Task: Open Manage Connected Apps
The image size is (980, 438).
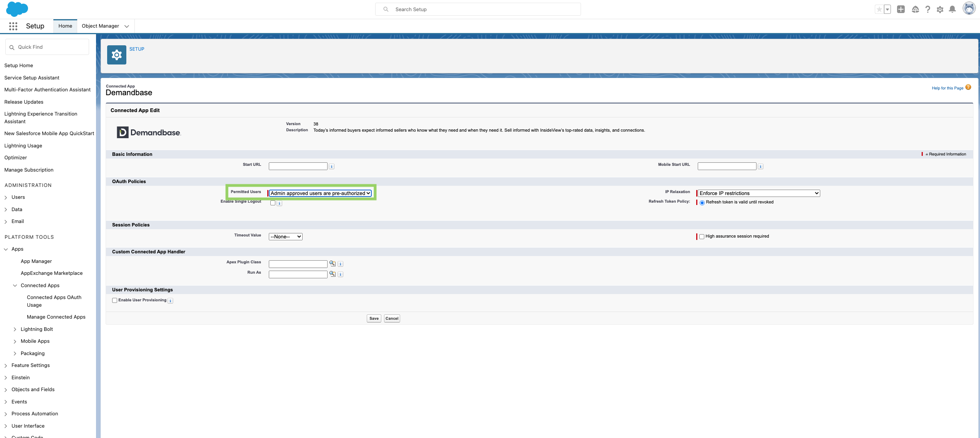Action: (56, 317)
